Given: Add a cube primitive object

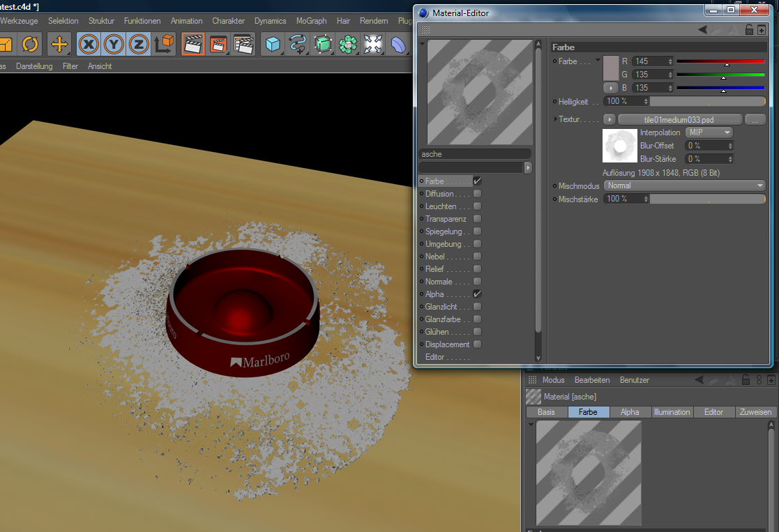Looking at the screenshot, I should (x=272, y=44).
